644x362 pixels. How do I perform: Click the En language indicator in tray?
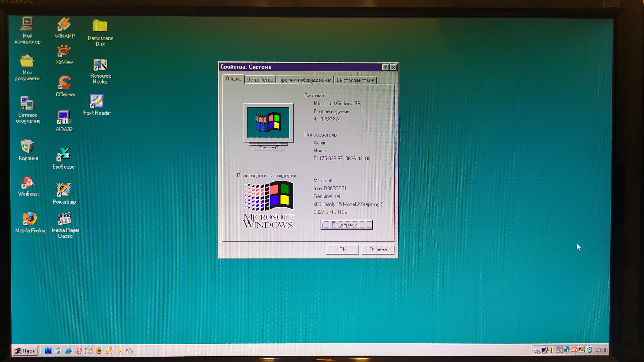[x=559, y=350]
